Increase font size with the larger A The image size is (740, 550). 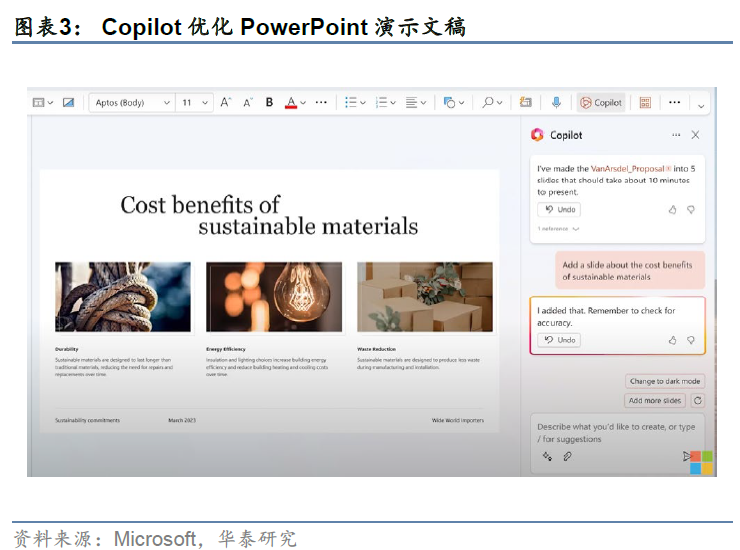pyautogui.click(x=226, y=102)
